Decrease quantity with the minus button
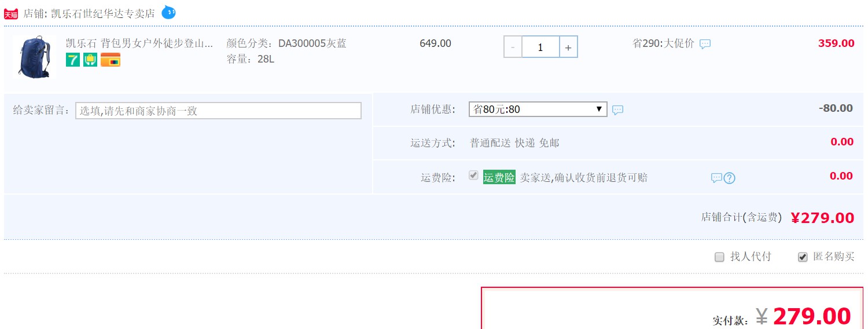The image size is (868, 329). click(x=513, y=47)
